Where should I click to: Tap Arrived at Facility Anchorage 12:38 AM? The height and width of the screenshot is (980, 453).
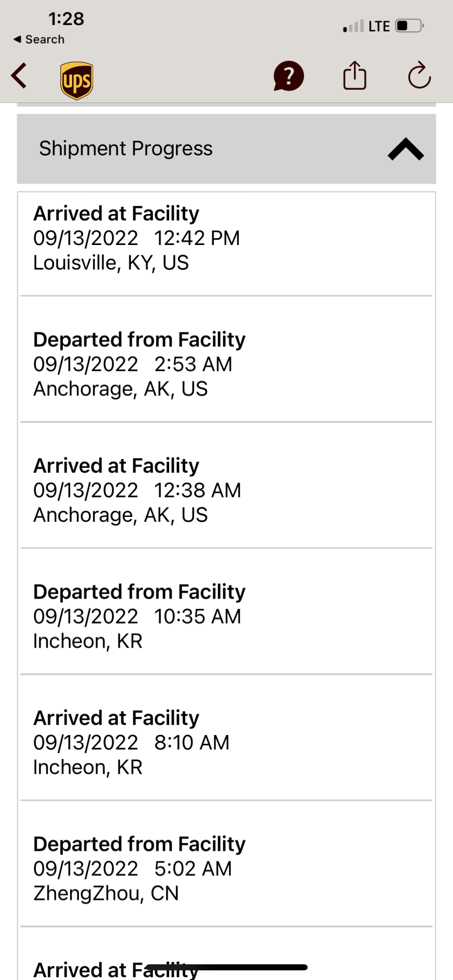[x=226, y=490]
